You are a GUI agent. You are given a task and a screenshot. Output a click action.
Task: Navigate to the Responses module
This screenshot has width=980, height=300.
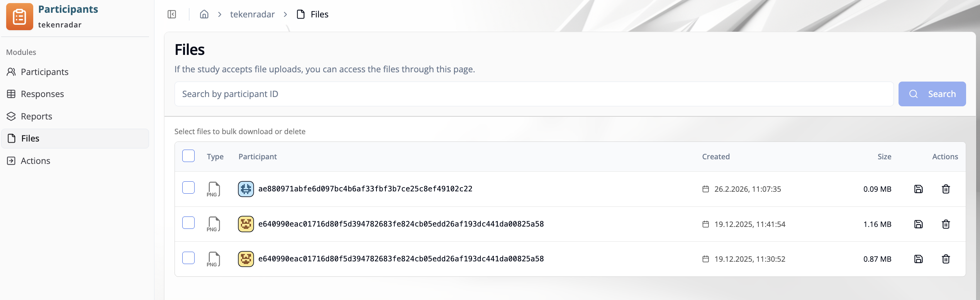[x=42, y=94]
